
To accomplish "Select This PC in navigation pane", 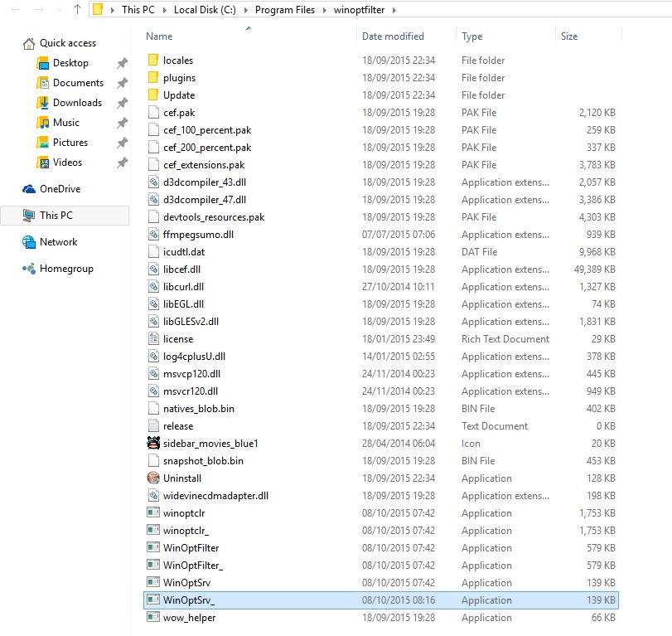I will [56, 216].
